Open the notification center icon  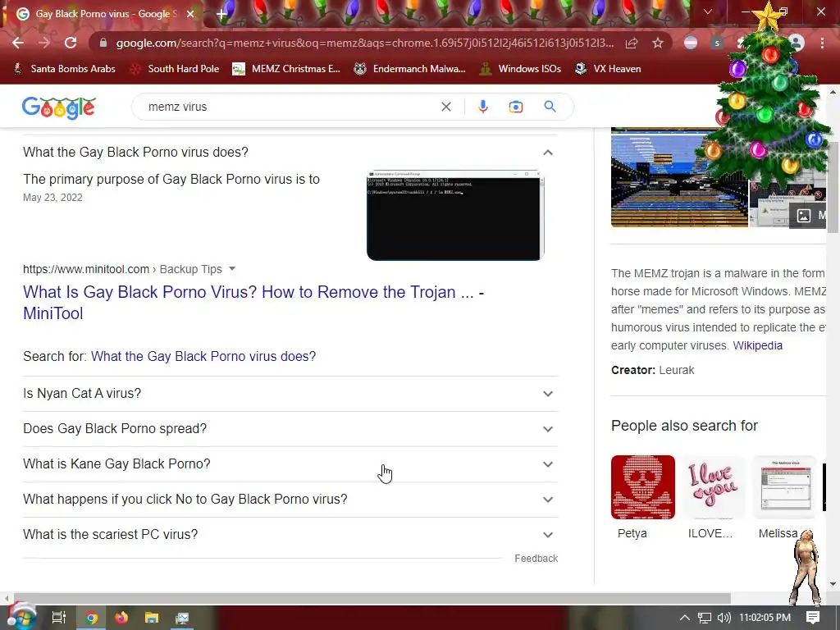813,618
